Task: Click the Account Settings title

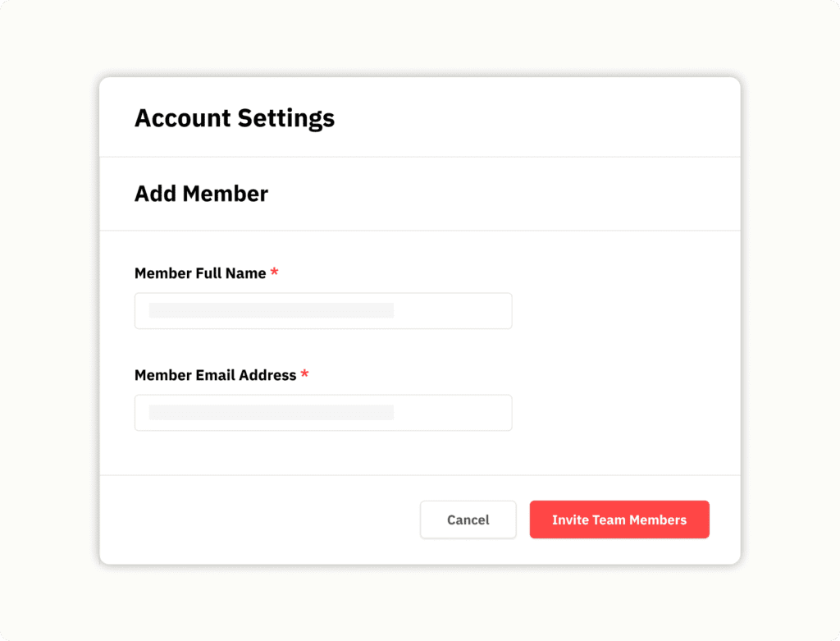Action: (235, 118)
